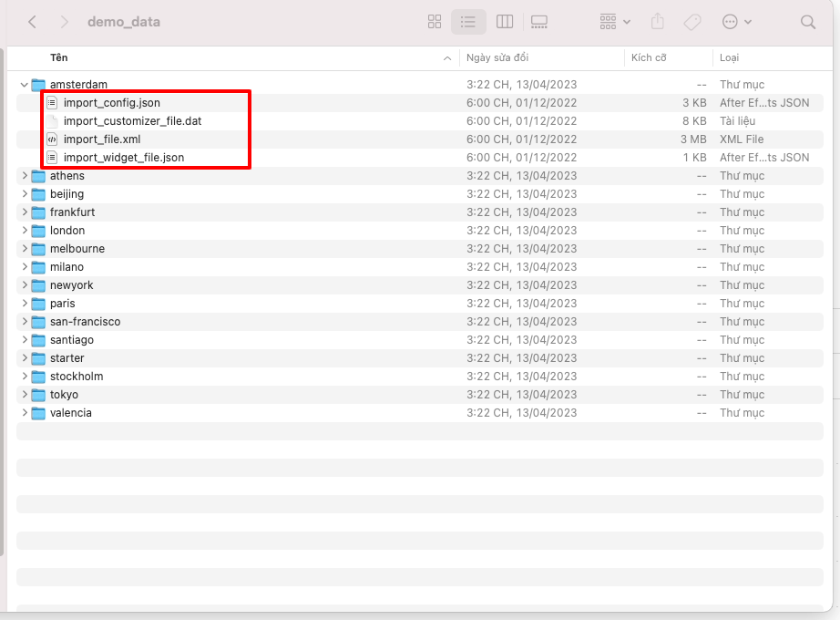
Task: Expand the tokyo folder
Action: coord(24,395)
